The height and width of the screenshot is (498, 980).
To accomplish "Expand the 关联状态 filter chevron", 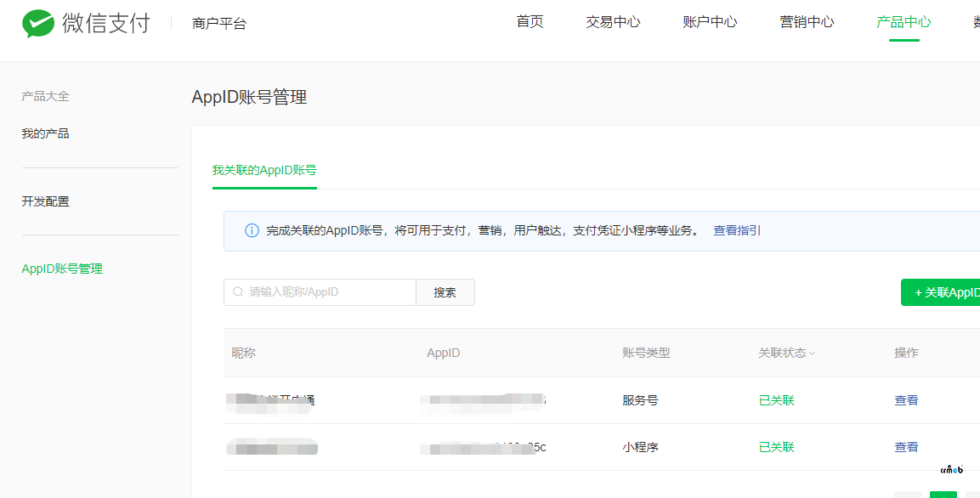I will click(x=812, y=354).
